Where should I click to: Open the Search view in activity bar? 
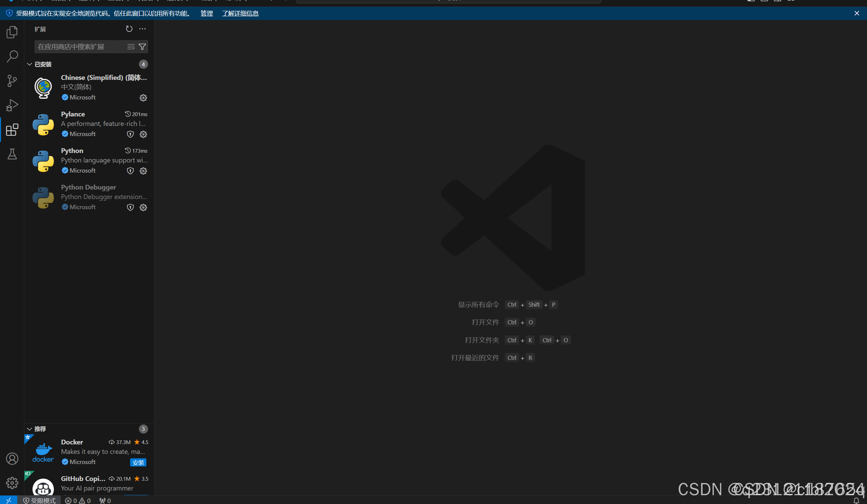tap(12, 57)
